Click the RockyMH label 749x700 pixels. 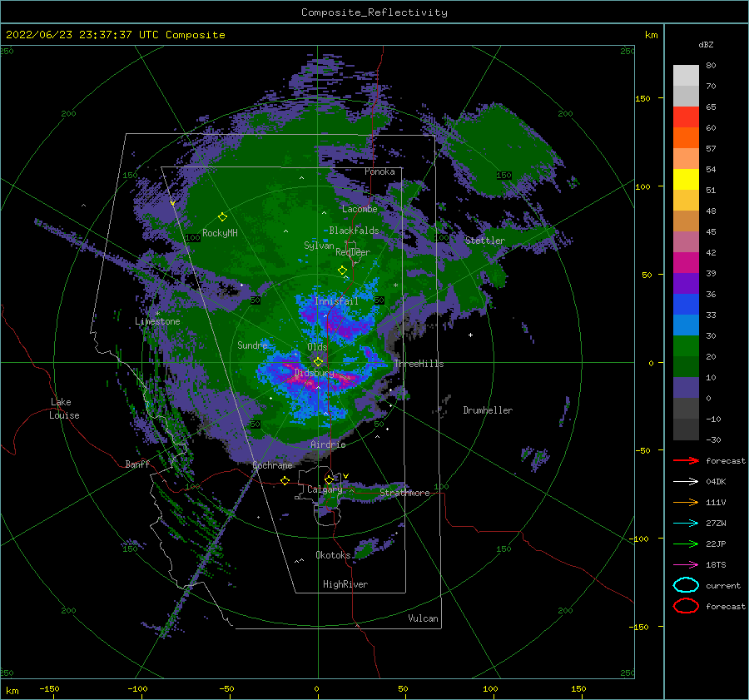(220, 233)
